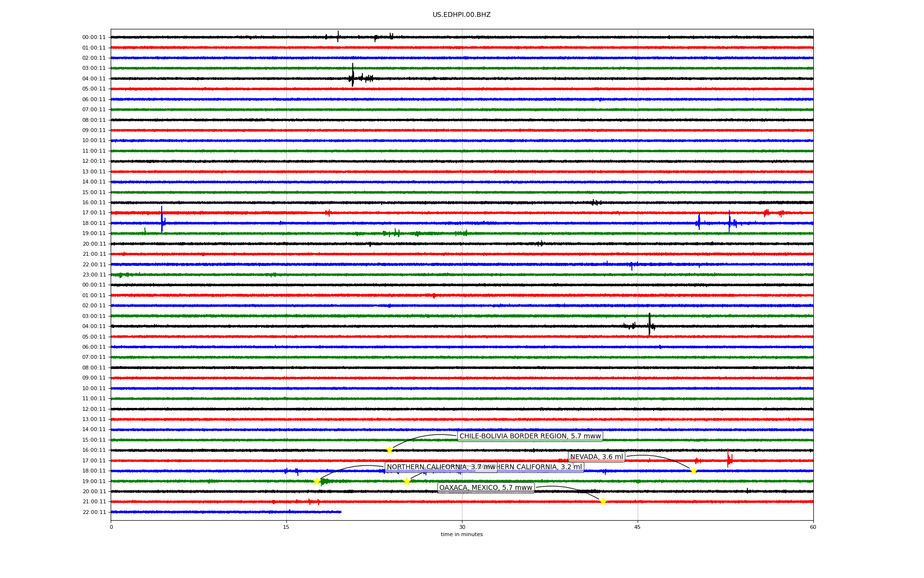Screen dimensions: 924x578
Task: Click the OAXACA, MEXICO, 5.7 mww label
Action: 486,488
